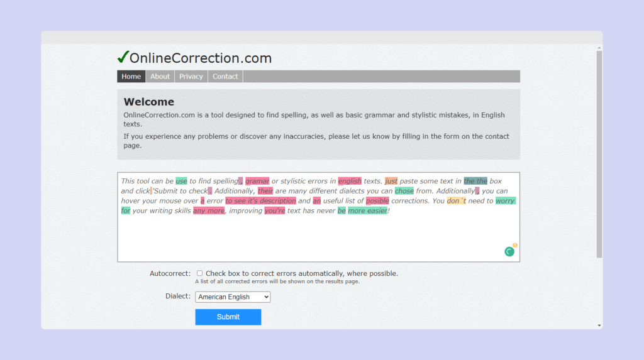Click the highlighted word 'for' starting last line

(x=126, y=210)
